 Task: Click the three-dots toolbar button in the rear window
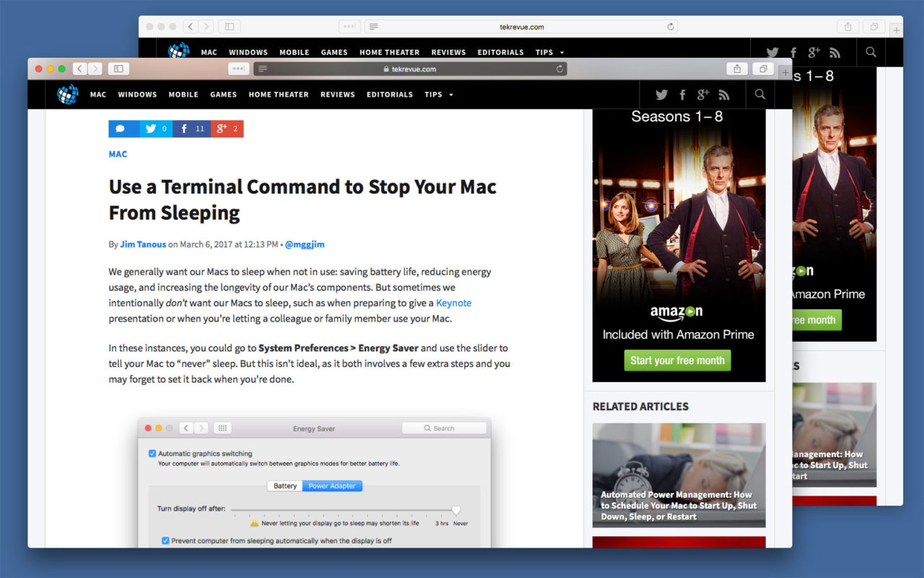349,27
